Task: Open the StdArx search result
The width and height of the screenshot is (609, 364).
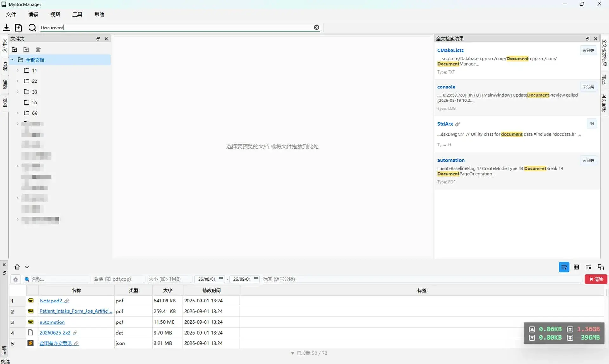Action: coord(445,124)
